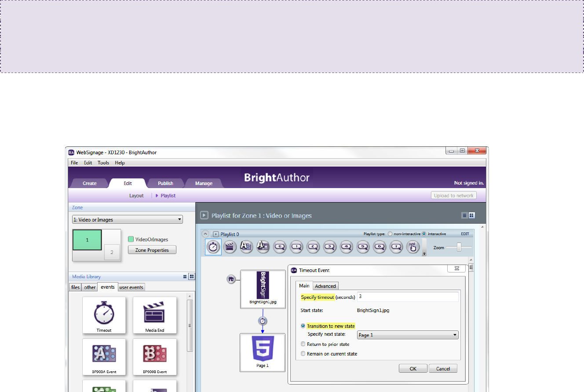
Task: Select the Page 1 HTML5 state
Action: [263, 352]
